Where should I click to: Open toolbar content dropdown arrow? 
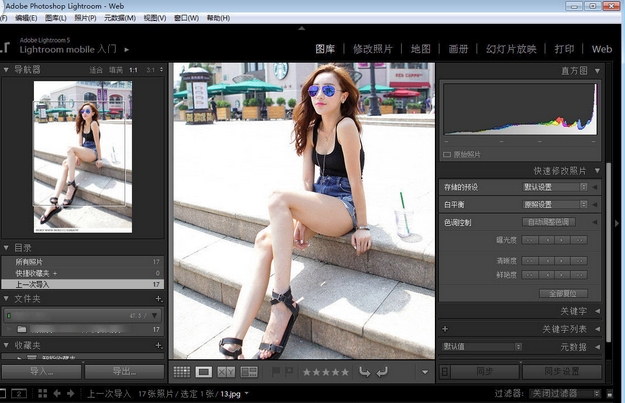click(425, 372)
